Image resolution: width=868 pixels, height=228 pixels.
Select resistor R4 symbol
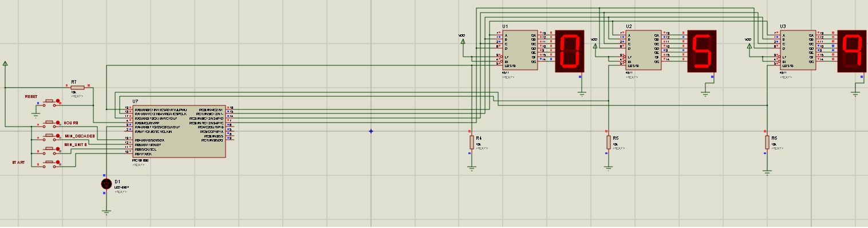coord(472,142)
